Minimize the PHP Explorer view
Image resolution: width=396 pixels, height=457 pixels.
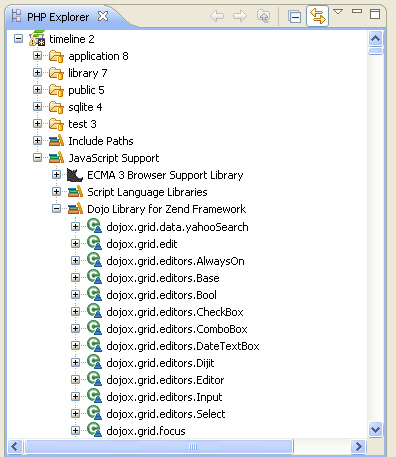pos(357,11)
